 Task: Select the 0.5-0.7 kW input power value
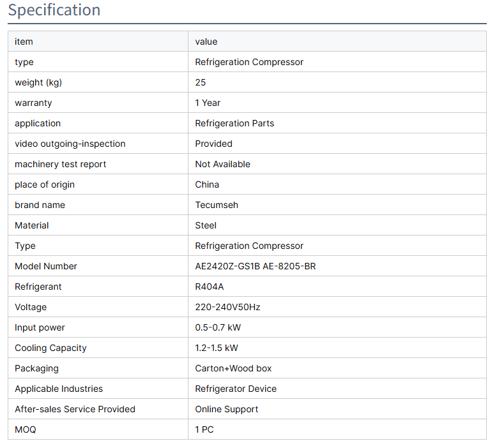[218, 327]
